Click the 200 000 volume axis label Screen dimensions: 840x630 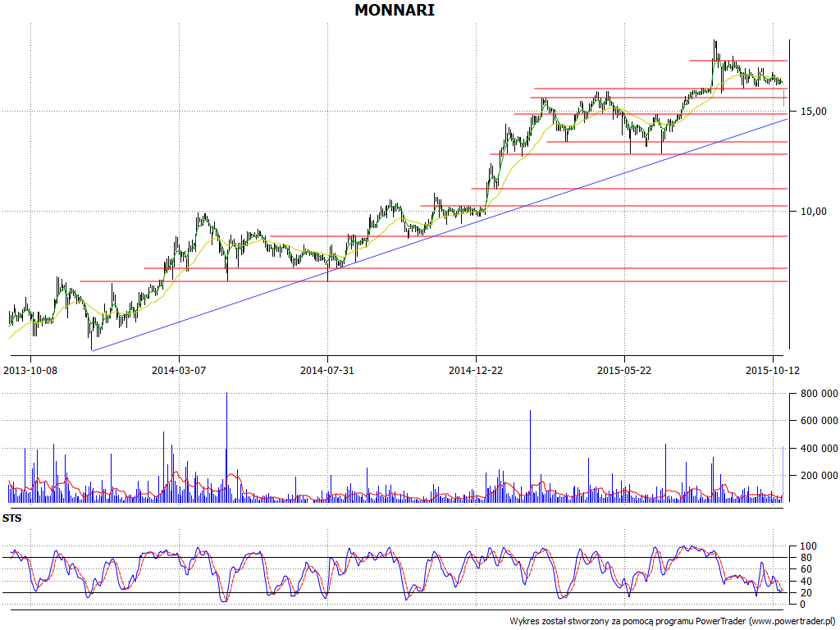(x=819, y=476)
